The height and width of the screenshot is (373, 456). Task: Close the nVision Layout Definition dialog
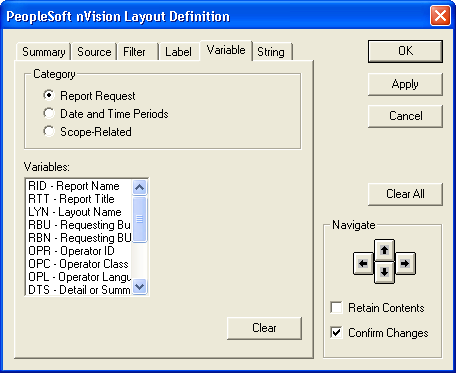pos(440,16)
